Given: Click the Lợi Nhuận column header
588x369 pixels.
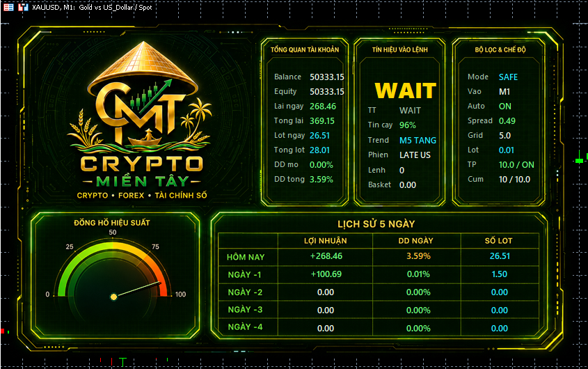Looking at the screenshot, I should click(x=325, y=241).
